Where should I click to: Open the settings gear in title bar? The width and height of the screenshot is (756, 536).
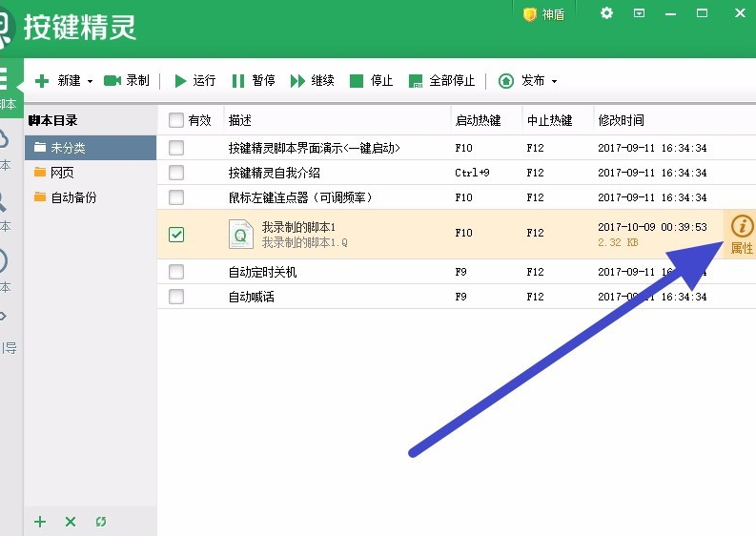pyautogui.click(x=607, y=13)
